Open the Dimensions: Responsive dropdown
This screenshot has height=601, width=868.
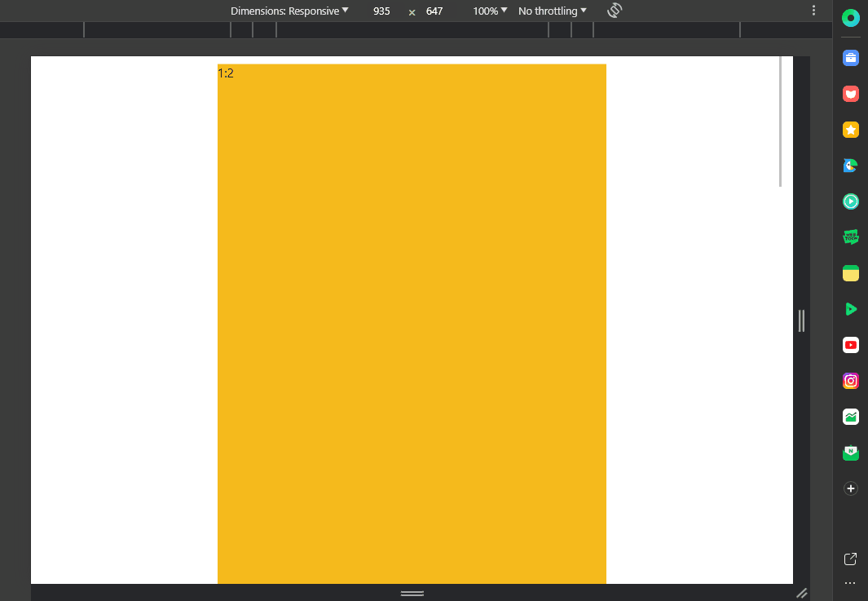click(x=289, y=11)
